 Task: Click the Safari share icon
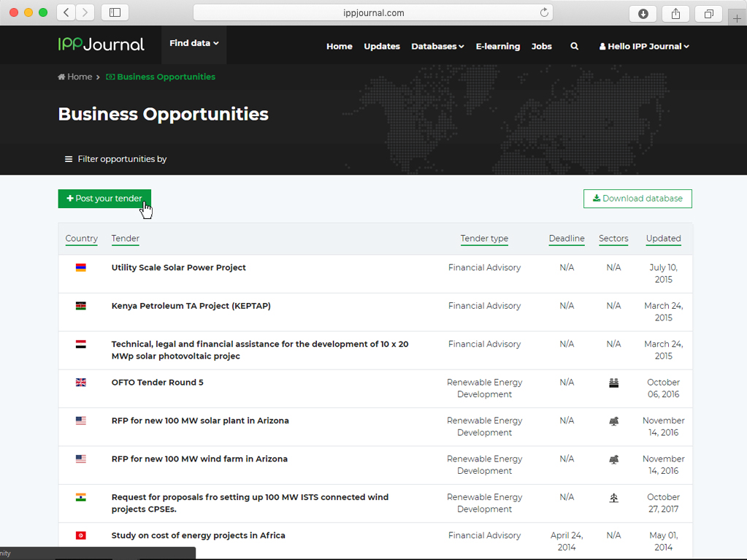coord(675,13)
